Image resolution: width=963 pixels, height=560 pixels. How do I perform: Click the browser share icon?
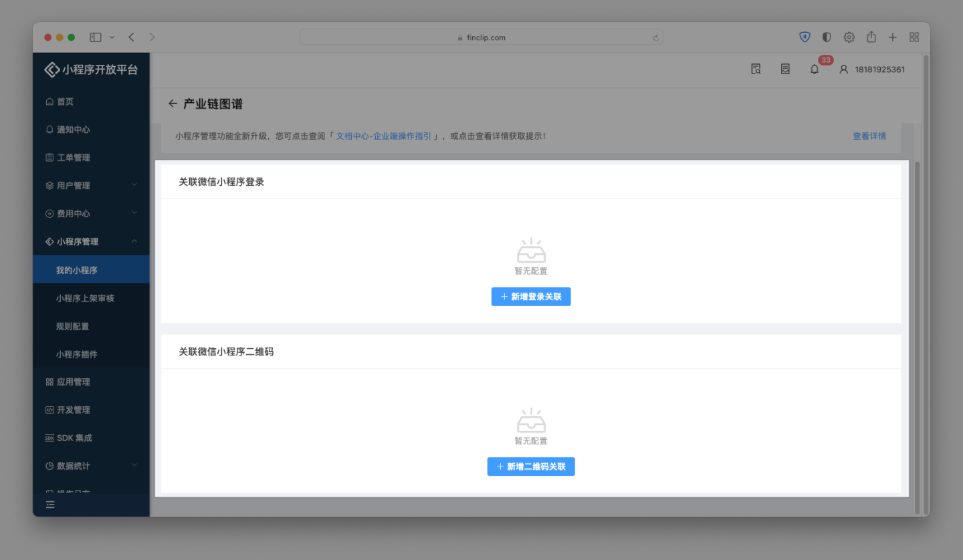coord(871,37)
